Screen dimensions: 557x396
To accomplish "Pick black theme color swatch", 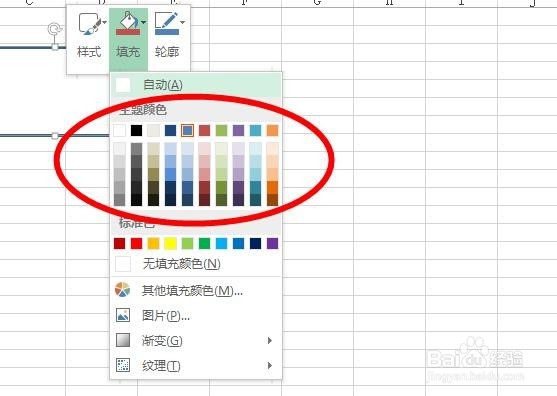I will pos(136,130).
